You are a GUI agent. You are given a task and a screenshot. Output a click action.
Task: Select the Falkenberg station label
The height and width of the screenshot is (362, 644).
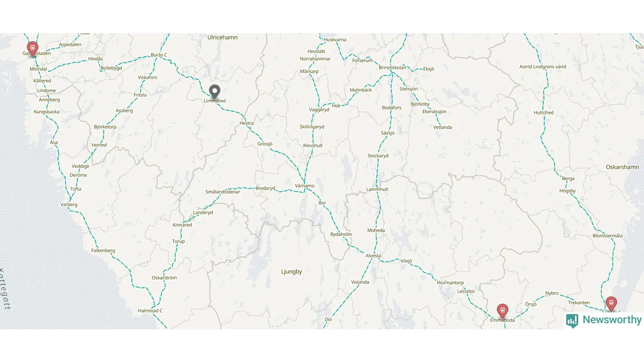coord(103,250)
